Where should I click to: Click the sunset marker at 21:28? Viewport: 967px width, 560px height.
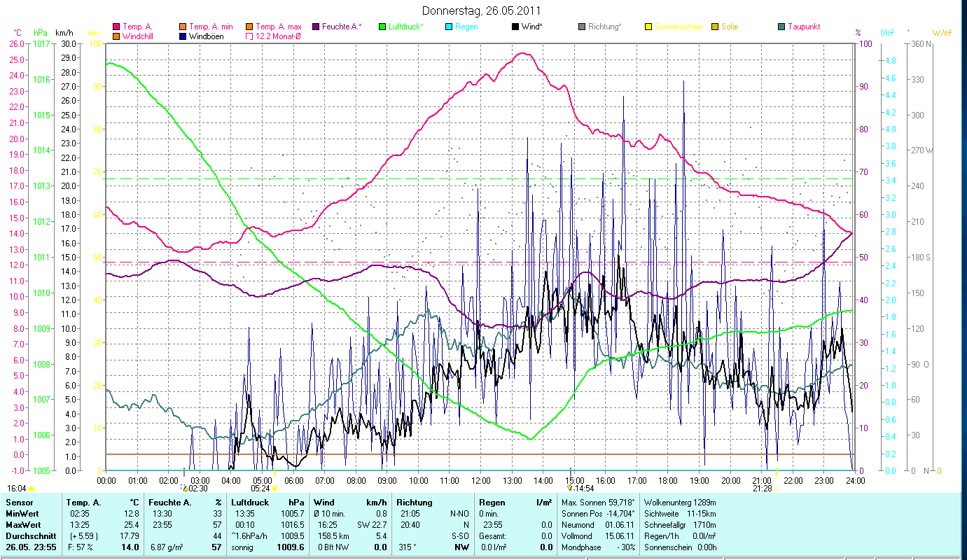[776, 488]
